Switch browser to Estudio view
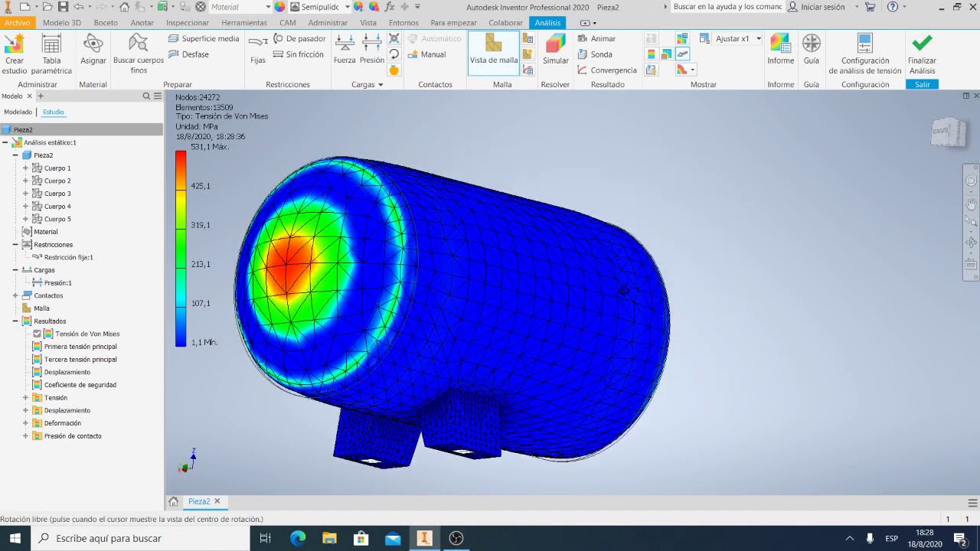Screen dimensions: 980x551 [54, 112]
